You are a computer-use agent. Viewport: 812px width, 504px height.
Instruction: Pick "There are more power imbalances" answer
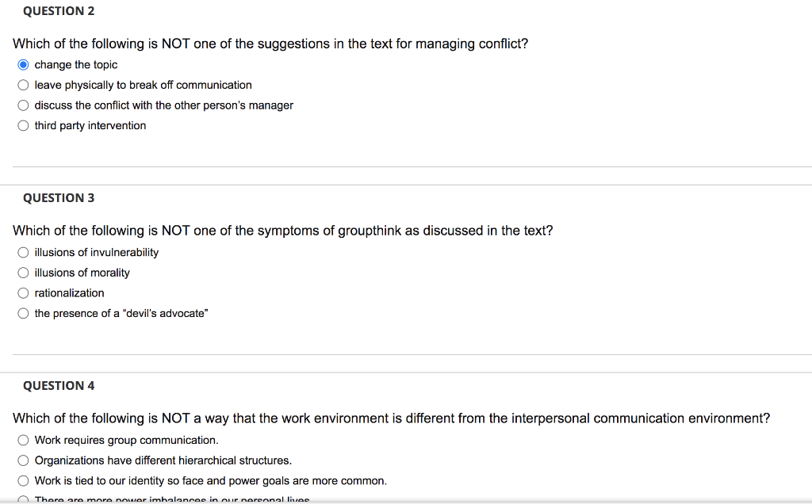tap(23, 499)
